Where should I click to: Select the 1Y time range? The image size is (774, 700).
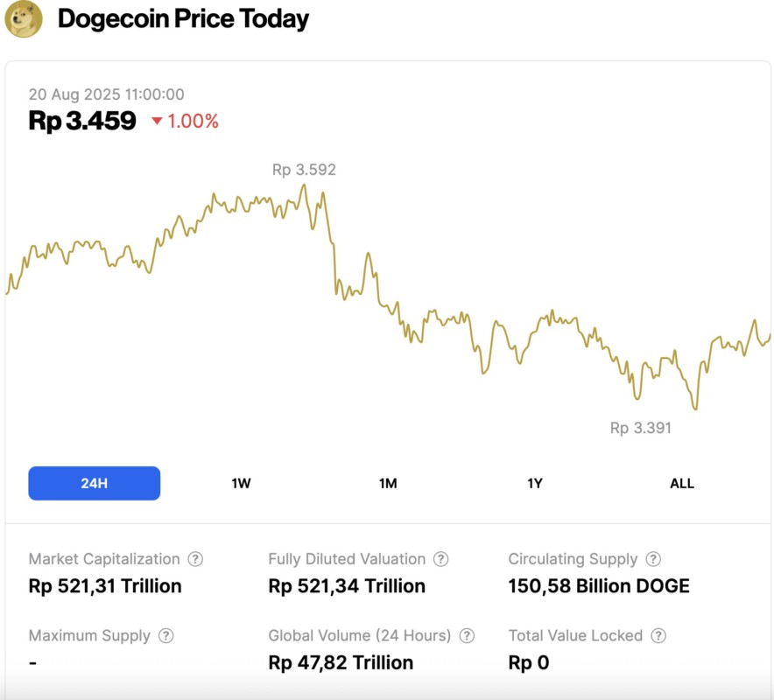tap(535, 482)
